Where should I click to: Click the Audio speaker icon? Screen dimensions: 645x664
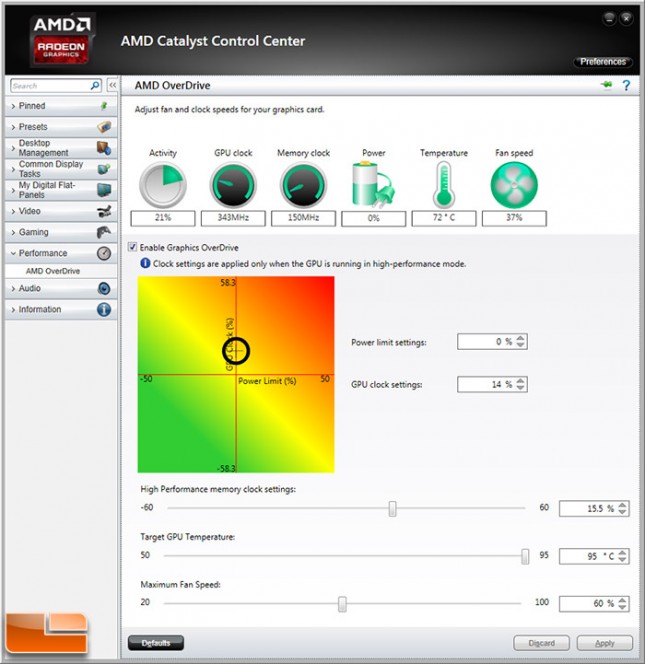(104, 288)
